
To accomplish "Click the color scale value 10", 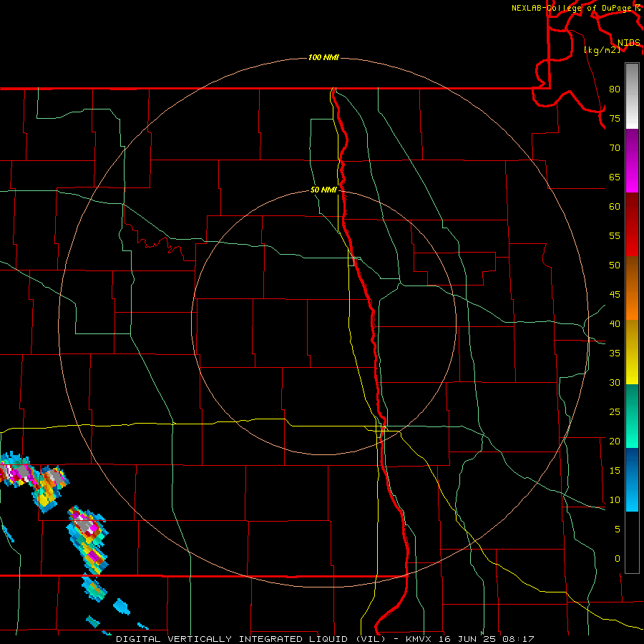I will pos(615,500).
